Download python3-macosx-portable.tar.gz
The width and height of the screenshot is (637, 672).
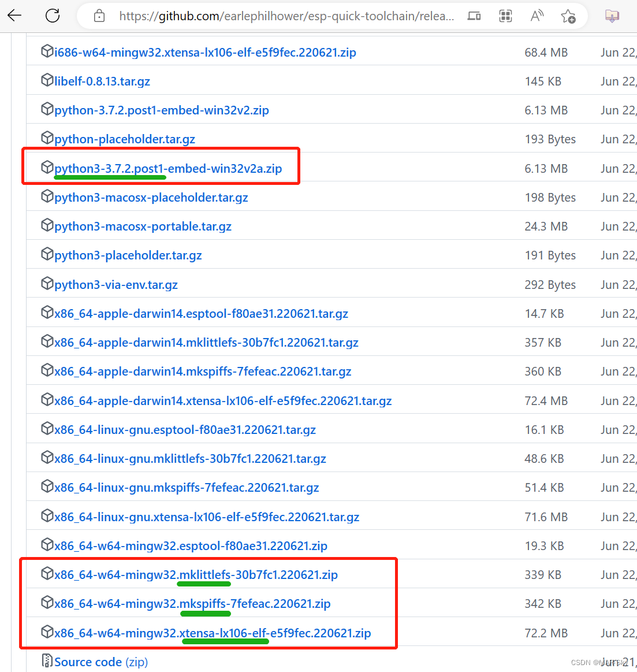143,227
